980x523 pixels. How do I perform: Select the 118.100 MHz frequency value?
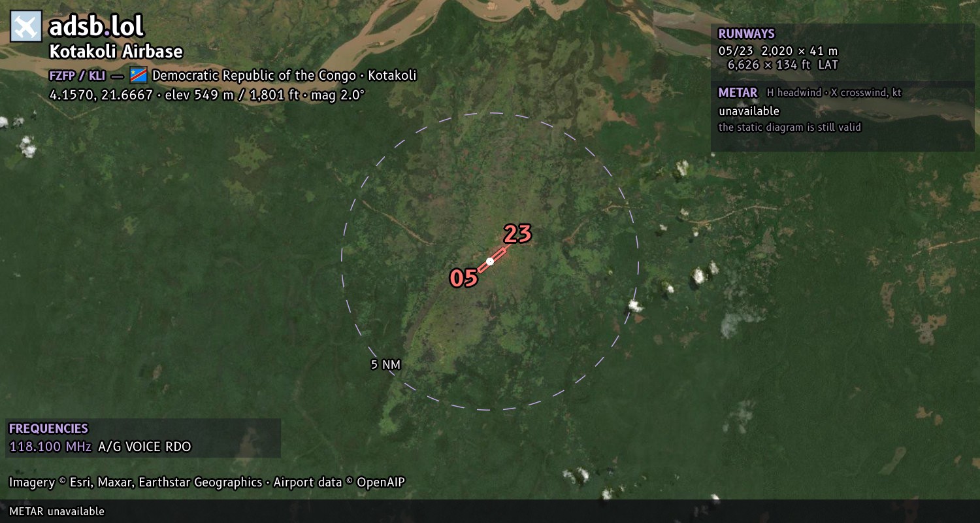[x=50, y=447]
